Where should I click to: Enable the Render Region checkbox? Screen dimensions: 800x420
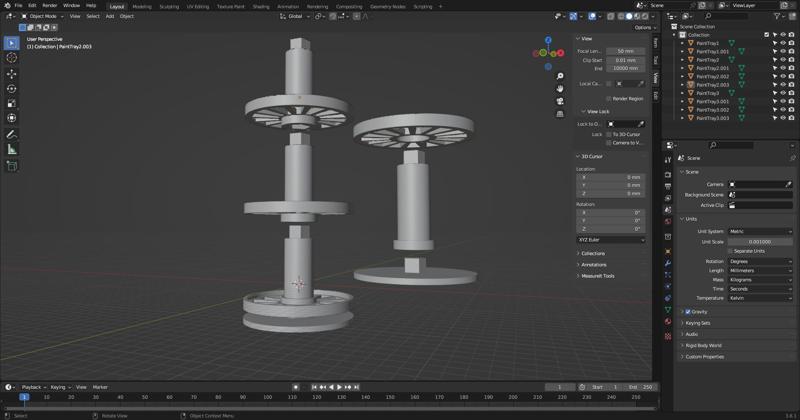(x=609, y=98)
